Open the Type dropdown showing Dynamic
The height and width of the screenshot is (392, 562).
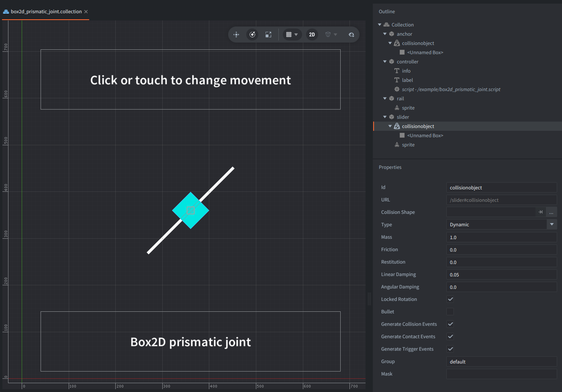501,225
